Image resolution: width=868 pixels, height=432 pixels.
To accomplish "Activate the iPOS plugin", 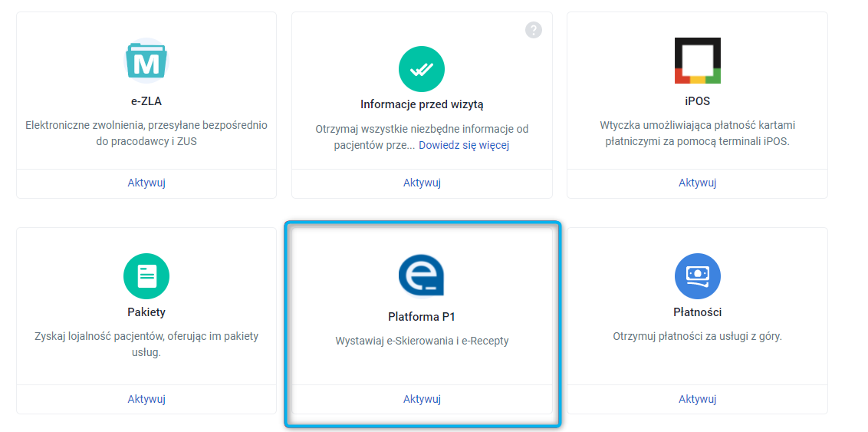I will coord(697,183).
